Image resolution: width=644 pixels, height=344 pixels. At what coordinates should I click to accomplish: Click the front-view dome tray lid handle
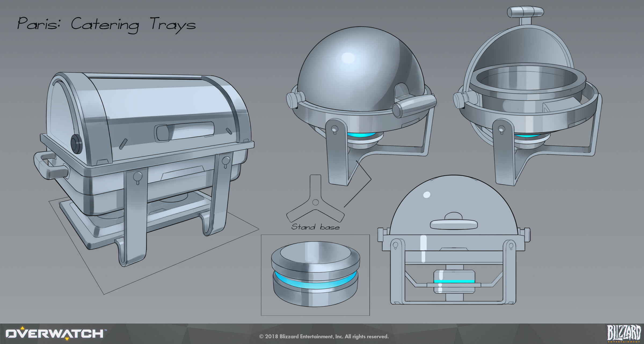click(454, 224)
